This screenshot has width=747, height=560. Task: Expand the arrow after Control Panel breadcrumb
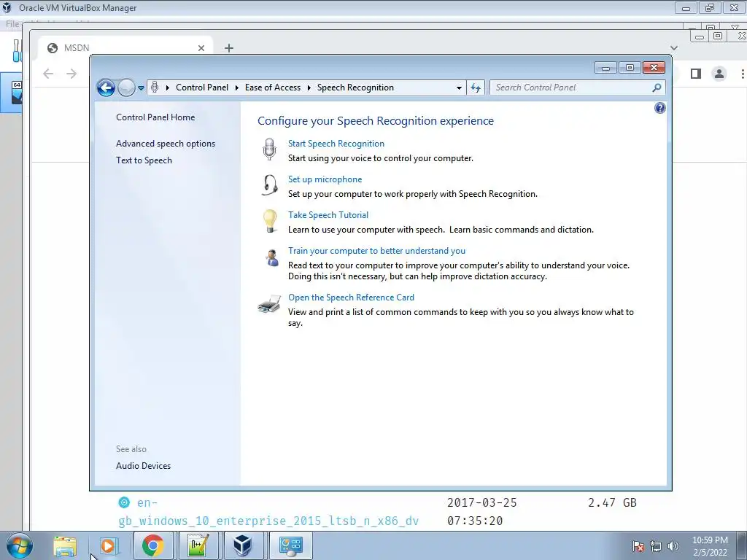(x=237, y=87)
